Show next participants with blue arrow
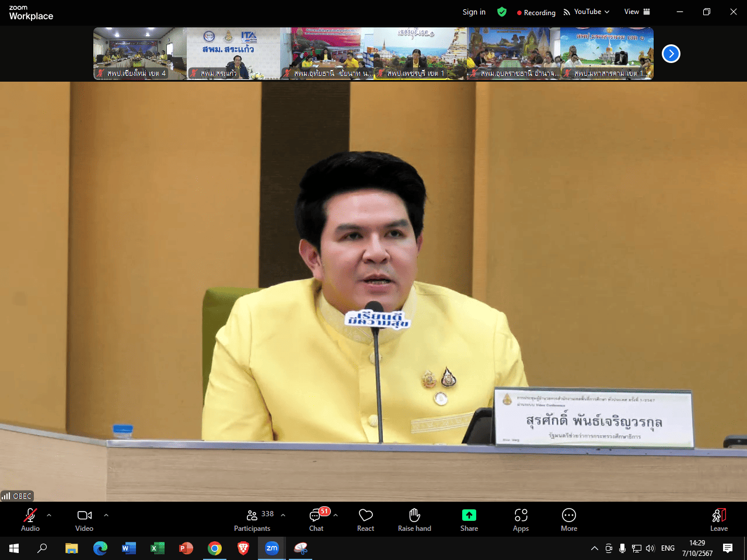The height and width of the screenshot is (560, 747). click(671, 54)
